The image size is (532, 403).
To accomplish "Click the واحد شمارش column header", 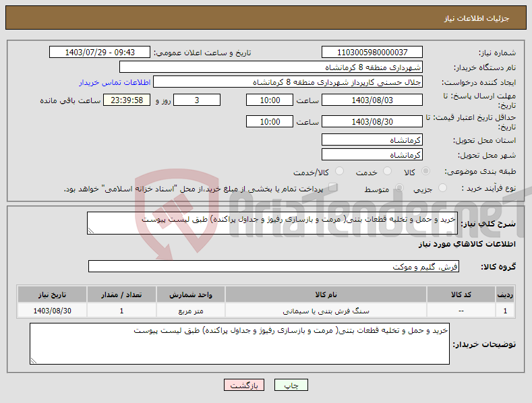I will coord(191,294).
